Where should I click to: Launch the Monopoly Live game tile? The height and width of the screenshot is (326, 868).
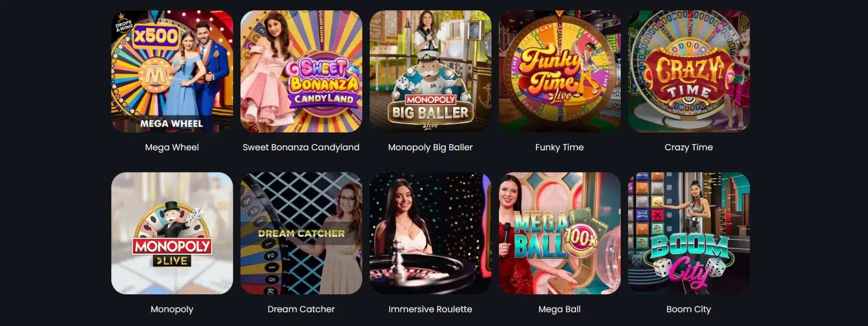pos(172,233)
